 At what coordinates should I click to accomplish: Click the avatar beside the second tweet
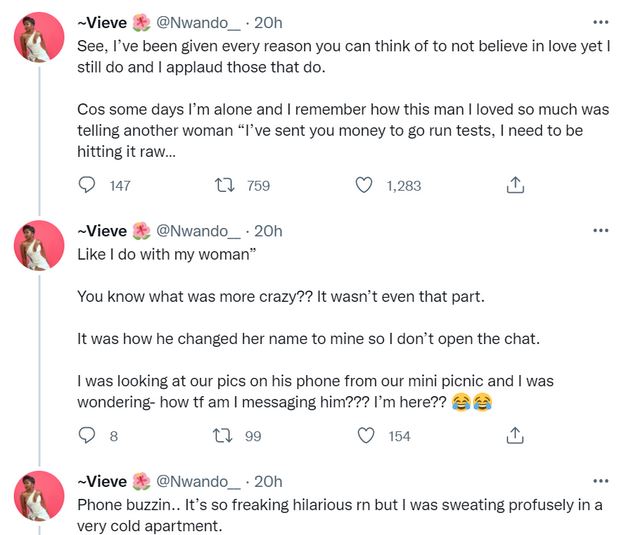39,249
